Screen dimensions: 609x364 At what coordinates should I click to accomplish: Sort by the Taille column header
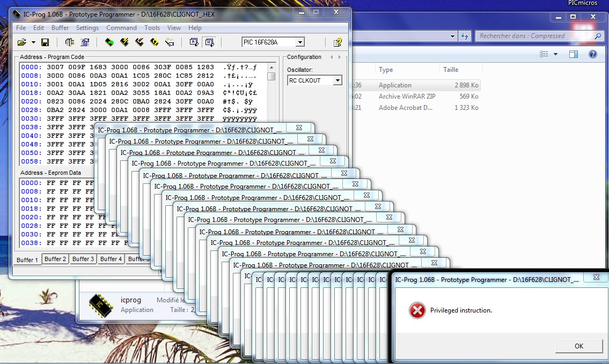coord(451,70)
